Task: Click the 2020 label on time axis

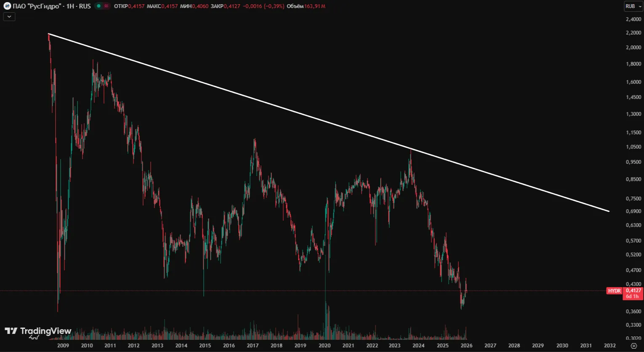Action: pyautogui.click(x=325, y=346)
